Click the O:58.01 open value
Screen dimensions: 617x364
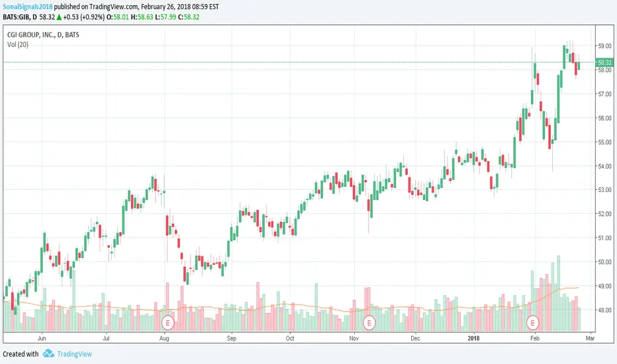coord(118,17)
